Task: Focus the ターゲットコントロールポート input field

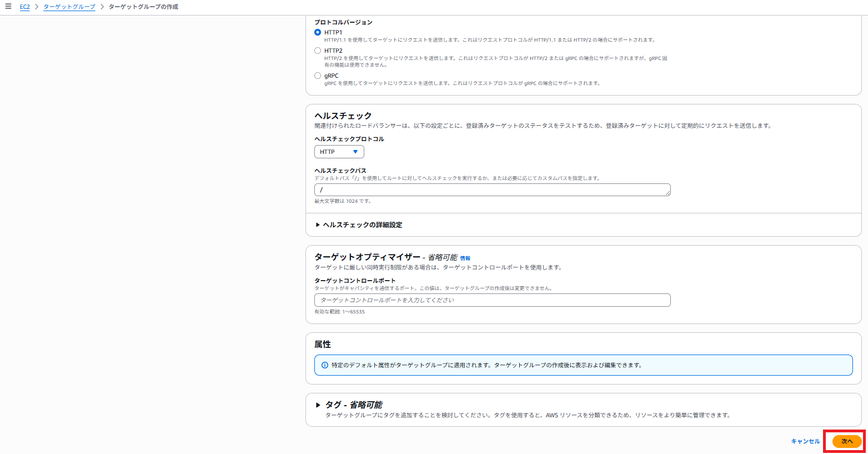Action: 492,300
